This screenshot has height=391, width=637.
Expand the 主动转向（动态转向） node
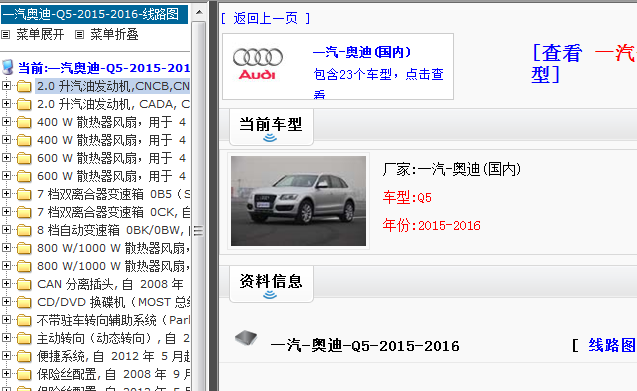[x=6, y=337]
